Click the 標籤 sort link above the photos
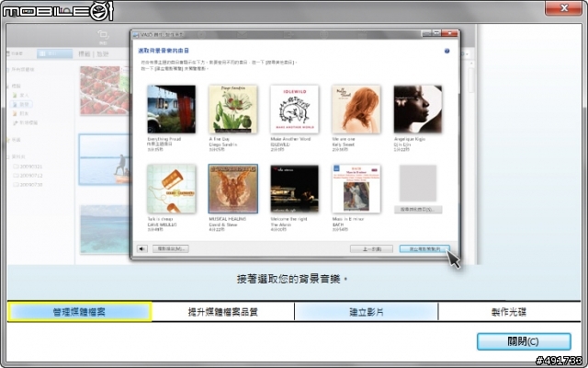This screenshot has height=368, width=588. point(85,54)
